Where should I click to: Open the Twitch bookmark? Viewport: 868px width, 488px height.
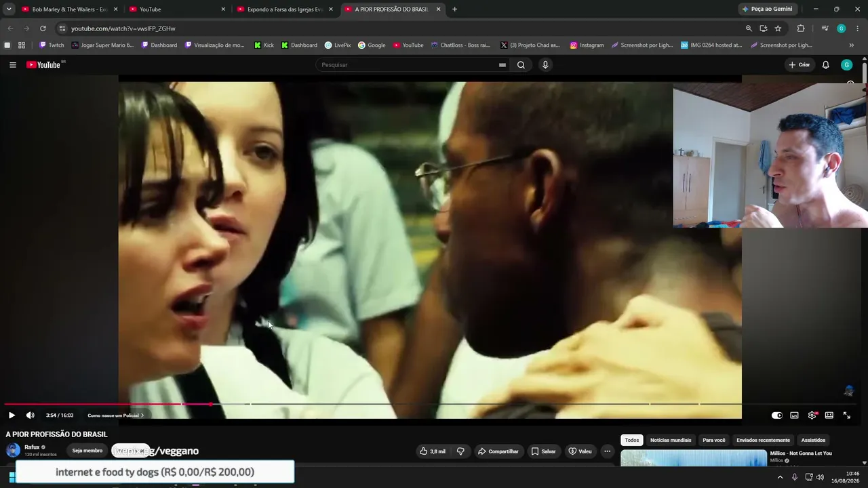point(52,45)
